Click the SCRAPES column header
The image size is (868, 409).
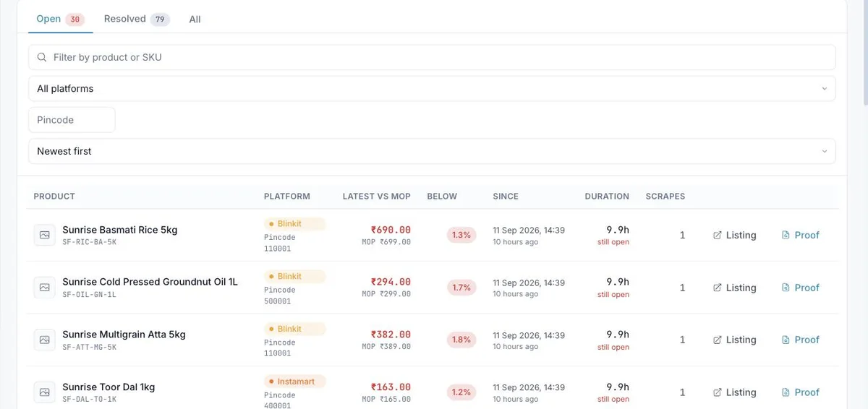point(665,197)
